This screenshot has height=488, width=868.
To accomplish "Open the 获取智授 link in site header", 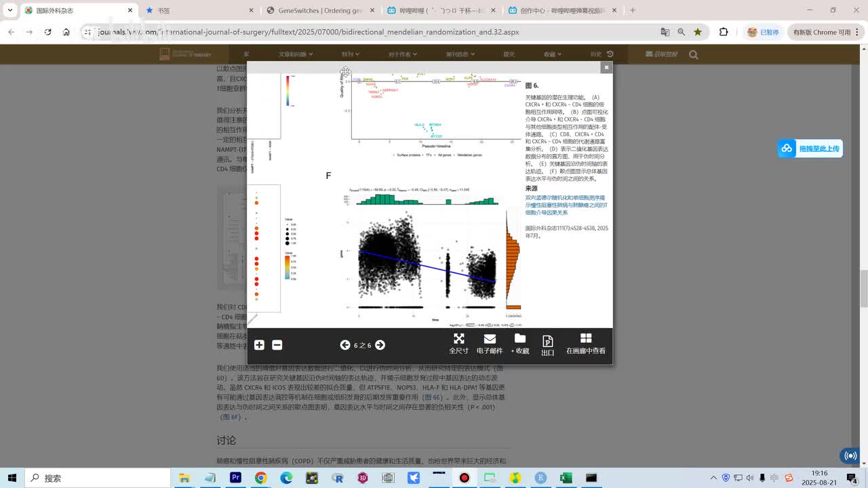I will click(661, 54).
